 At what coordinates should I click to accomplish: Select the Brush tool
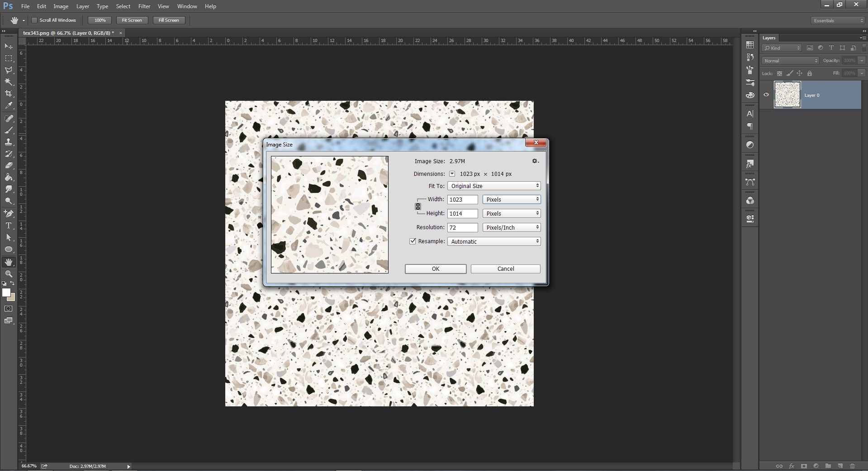[9, 130]
